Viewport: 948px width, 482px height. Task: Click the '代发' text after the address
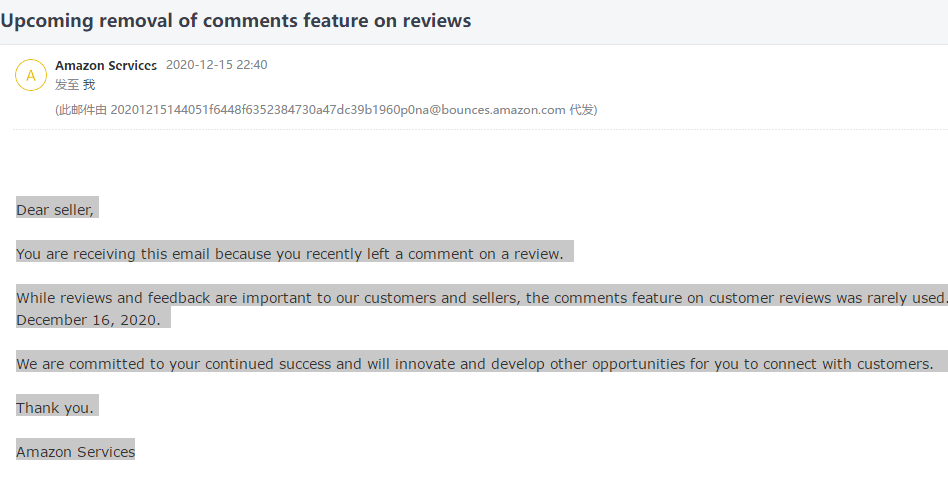point(581,109)
